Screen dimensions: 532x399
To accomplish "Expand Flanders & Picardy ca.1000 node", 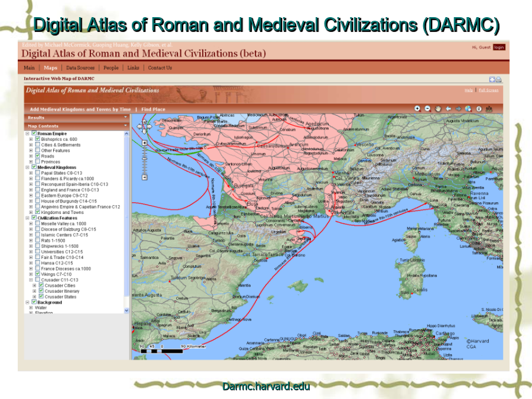I will 31,179.
